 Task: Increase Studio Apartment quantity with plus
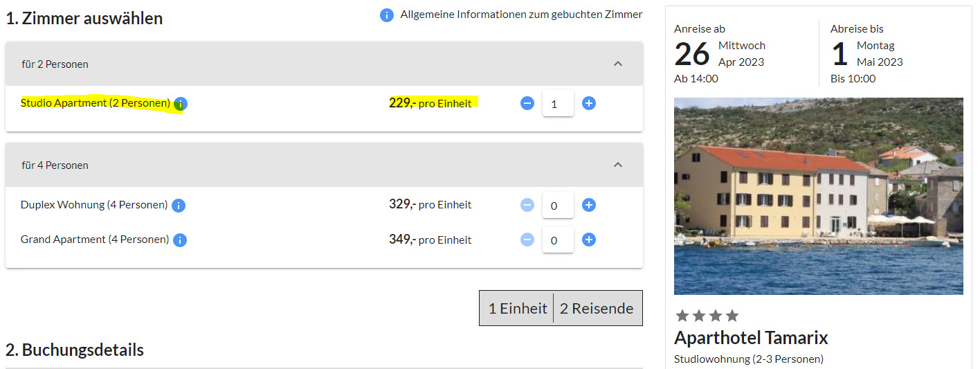coord(589,103)
